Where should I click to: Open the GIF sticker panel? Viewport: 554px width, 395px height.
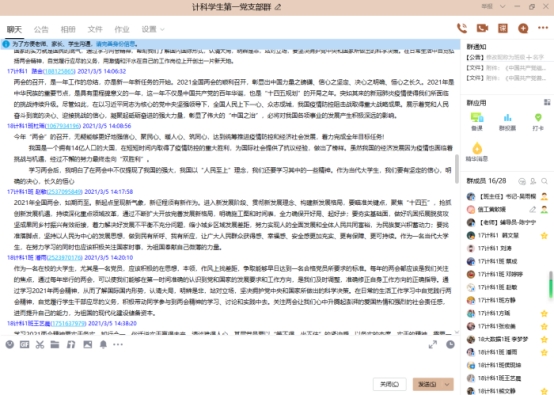pos(25,344)
